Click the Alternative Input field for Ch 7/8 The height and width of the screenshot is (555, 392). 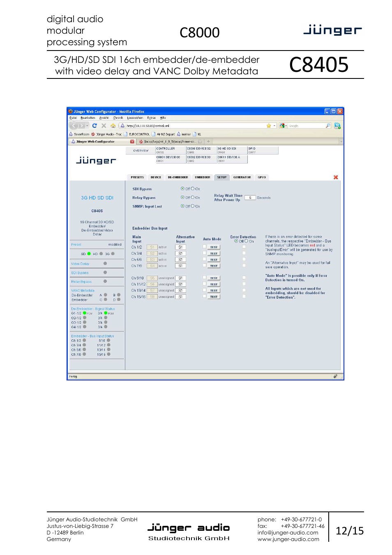pyautogui.click(x=181, y=266)
